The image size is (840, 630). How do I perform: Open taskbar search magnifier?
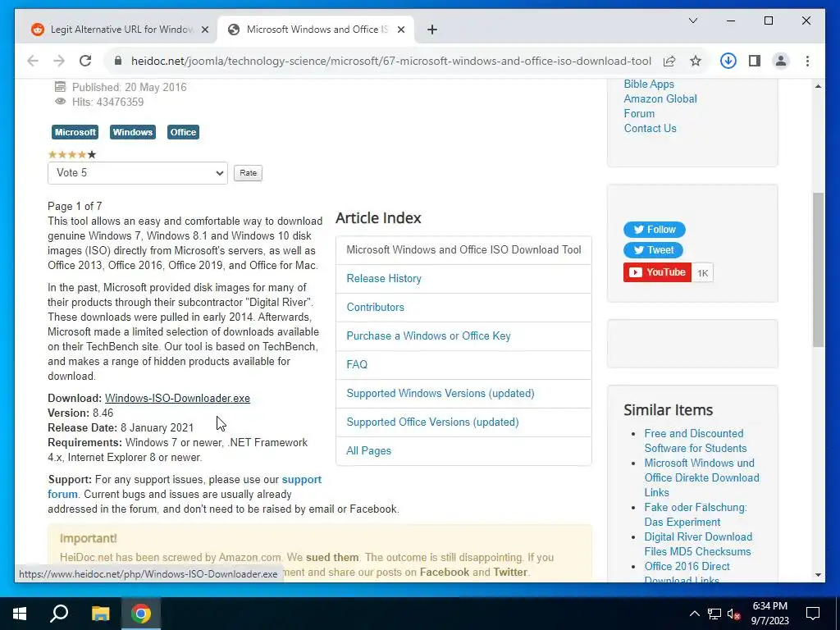(x=59, y=614)
